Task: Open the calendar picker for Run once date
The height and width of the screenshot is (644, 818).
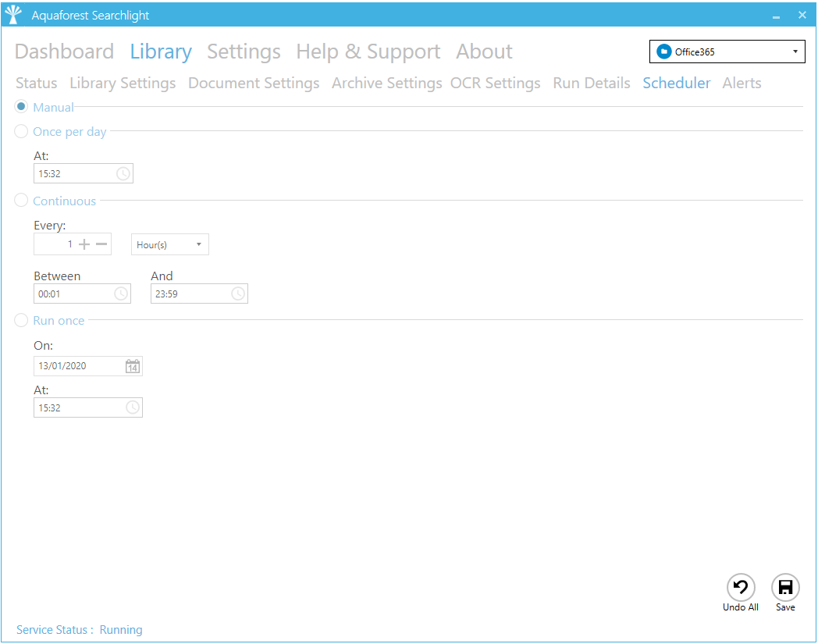Action: [133, 366]
